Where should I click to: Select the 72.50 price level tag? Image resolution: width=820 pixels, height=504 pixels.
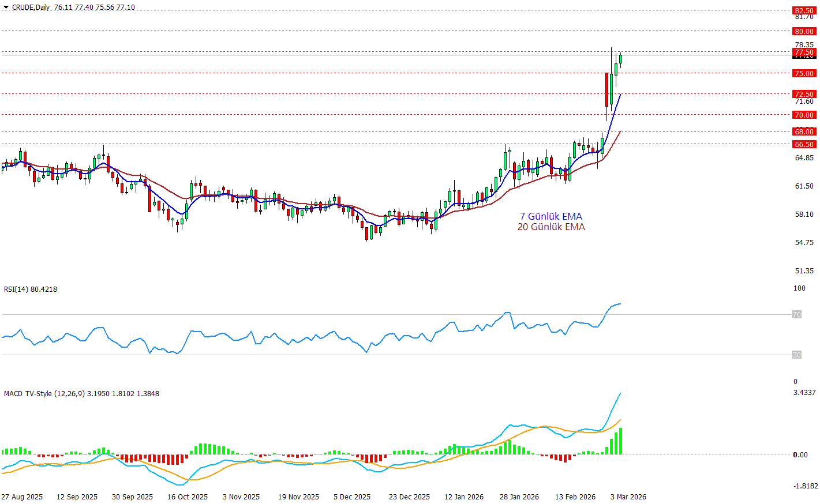click(803, 94)
